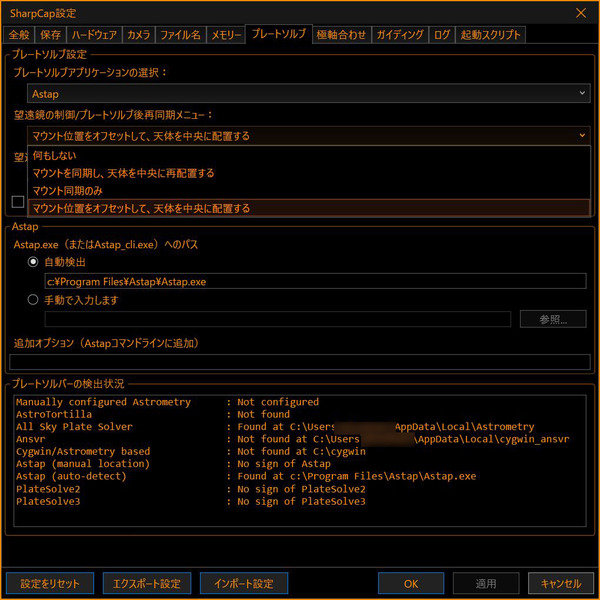Viewport: 600px width, 600px height.
Task: Click the キャンセル button
Action: point(561,583)
